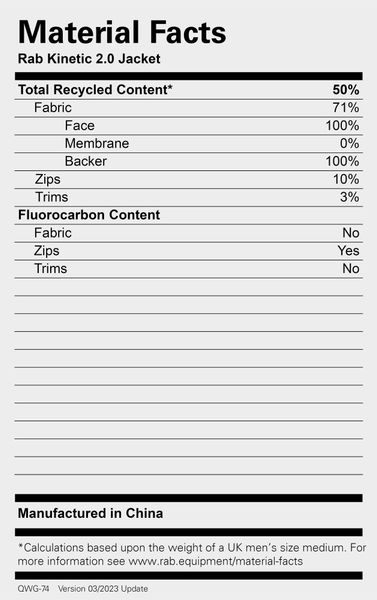
Task: Select the Trims 3% recycled row
Action: point(189,197)
